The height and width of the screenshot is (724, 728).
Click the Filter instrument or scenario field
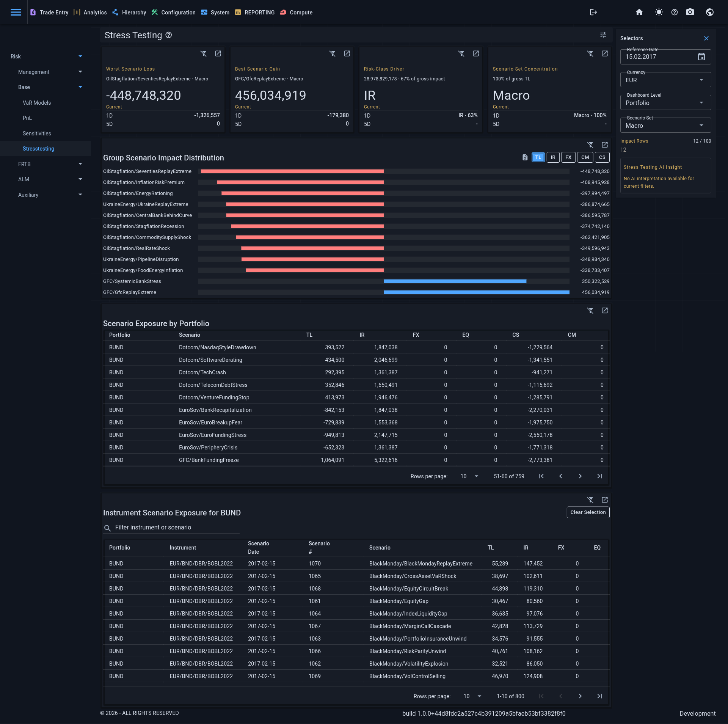(171, 528)
